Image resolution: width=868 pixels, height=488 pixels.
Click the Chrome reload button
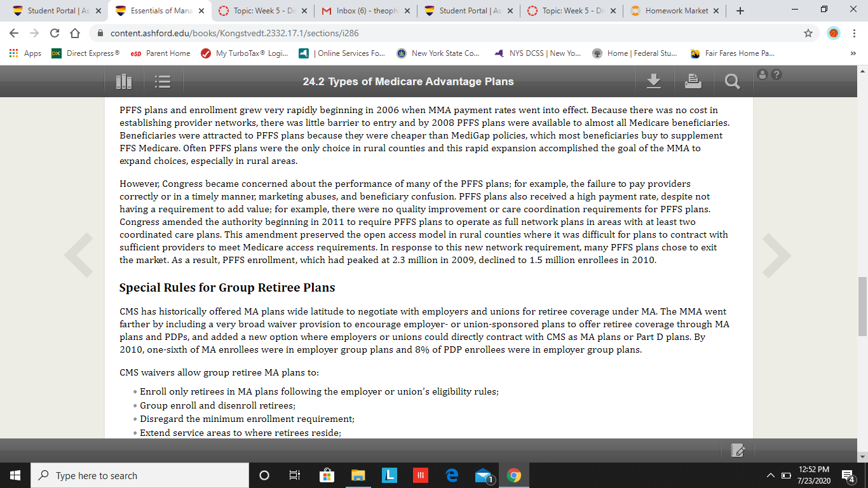[55, 33]
